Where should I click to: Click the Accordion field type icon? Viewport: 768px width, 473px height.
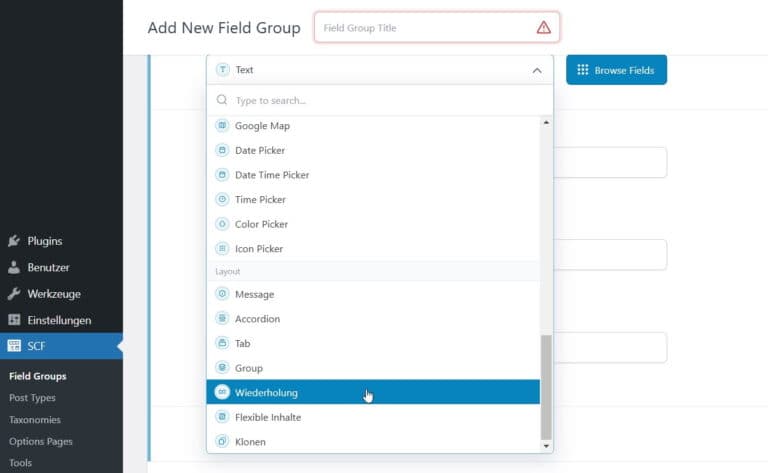point(222,318)
